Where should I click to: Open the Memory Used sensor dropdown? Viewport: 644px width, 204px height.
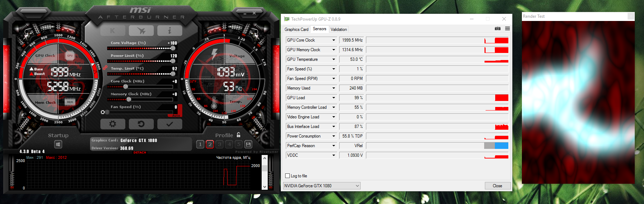[x=334, y=88]
